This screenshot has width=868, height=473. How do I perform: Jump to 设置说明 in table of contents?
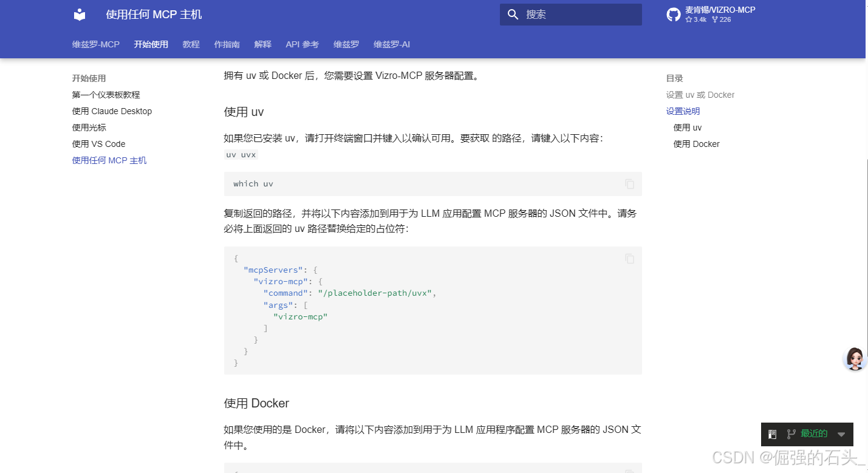coord(683,111)
